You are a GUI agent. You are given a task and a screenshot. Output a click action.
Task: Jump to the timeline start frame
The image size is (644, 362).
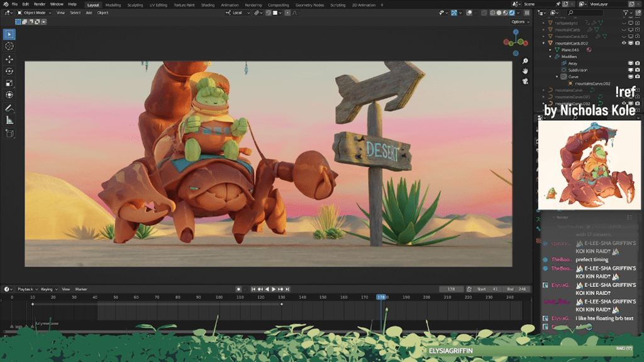pyautogui.click(x=253, y=289)
